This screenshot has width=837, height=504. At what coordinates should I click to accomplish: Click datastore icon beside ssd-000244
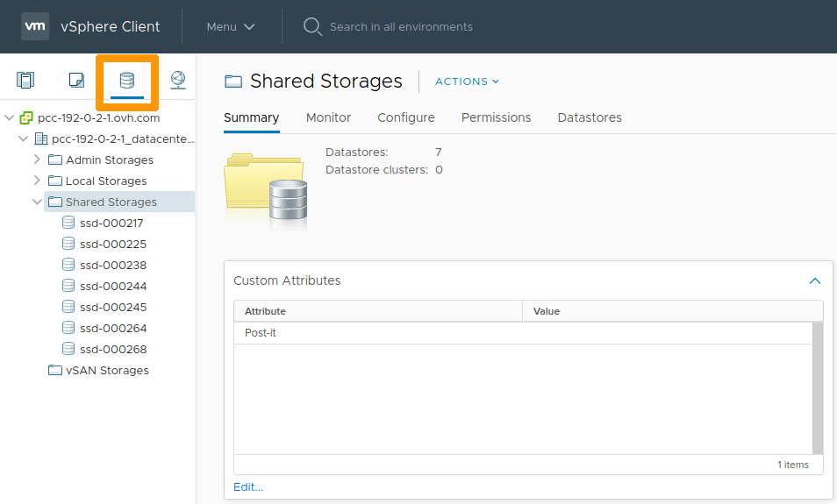[x=68, y=286]
